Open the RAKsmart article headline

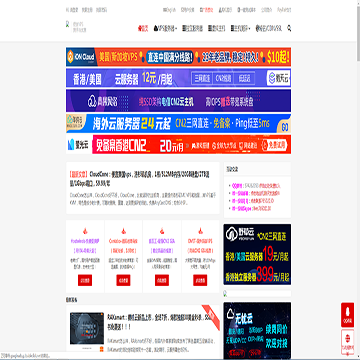pos(160,322)
